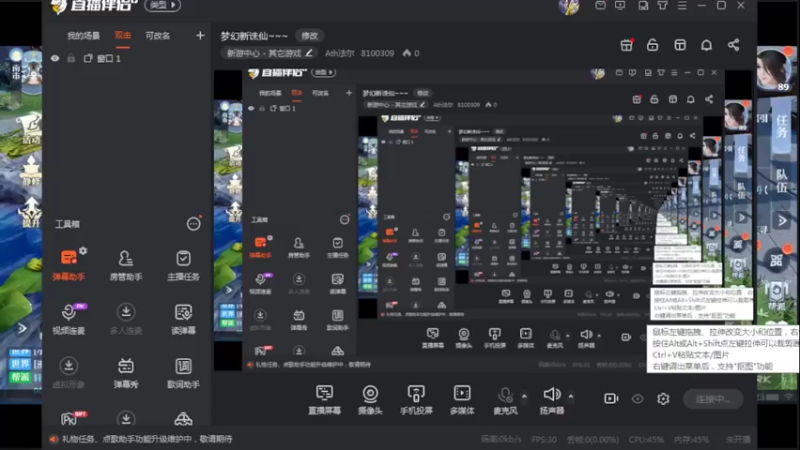
Task: Switch to the 可改名 scene tab
Action: [158, 36]
